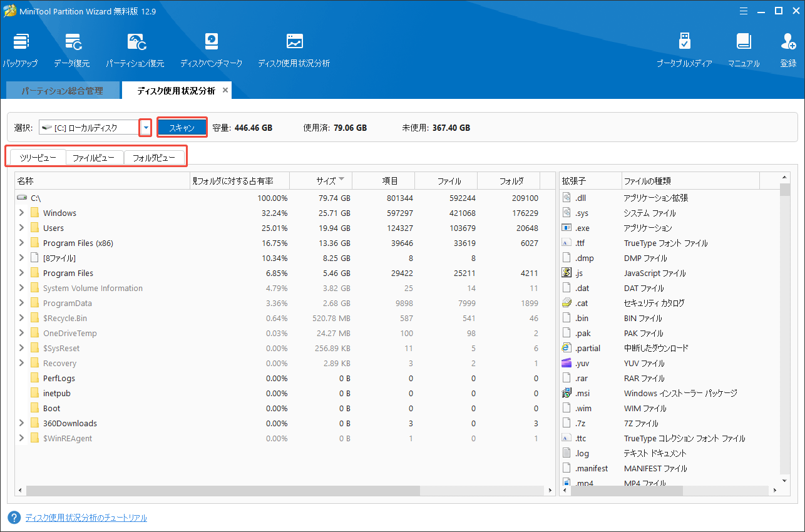The height and width of the screenshot is (532, 805).
Task: Launch Partition Recovery (パーティション復元)
Action: click(x=135, y=50)
